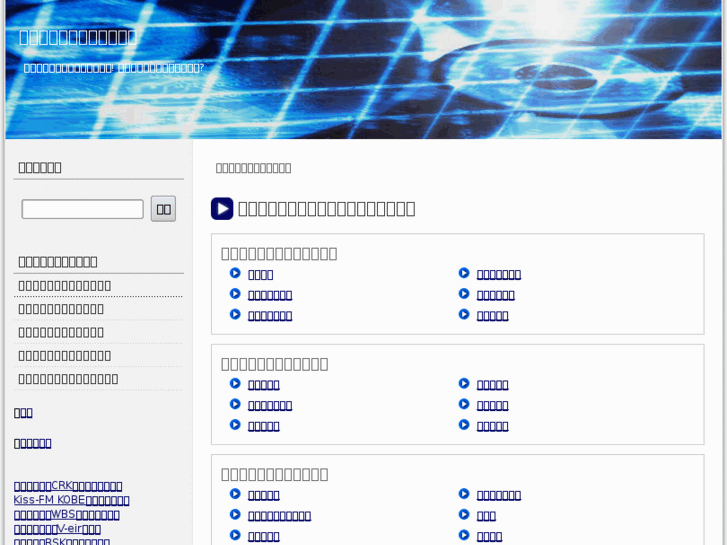Click the breadcrumb text above the main heading
The width and height of the screenshot is (727, 545).
pos(253,168)
